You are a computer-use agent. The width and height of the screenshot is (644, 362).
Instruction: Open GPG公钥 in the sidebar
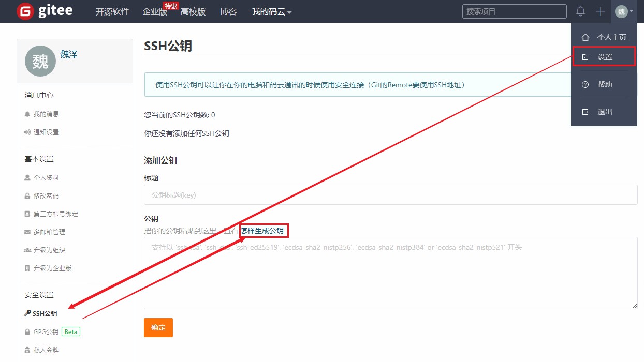46,331
